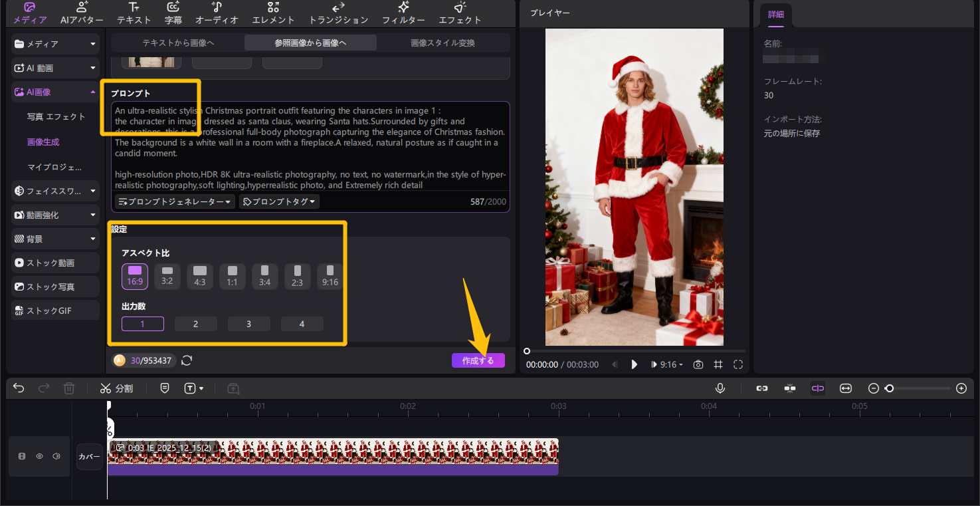Click the microphone voiceover record icon
This screenshot has height=506, width=980.
(x=720, y=388)
